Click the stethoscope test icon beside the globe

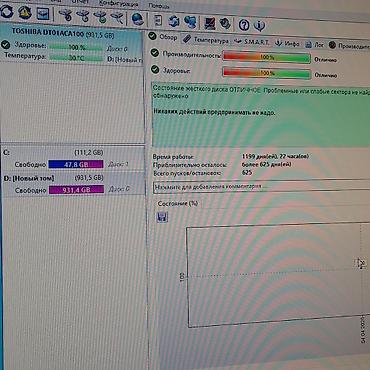coord(117,17)
